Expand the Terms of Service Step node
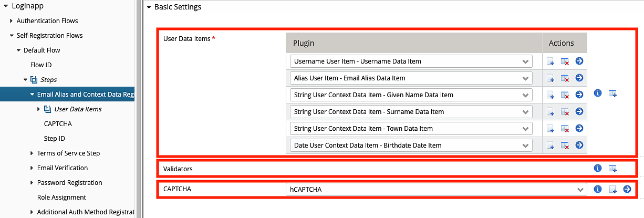This screenshot has width=644, height=218. click(x=32, y=153)
